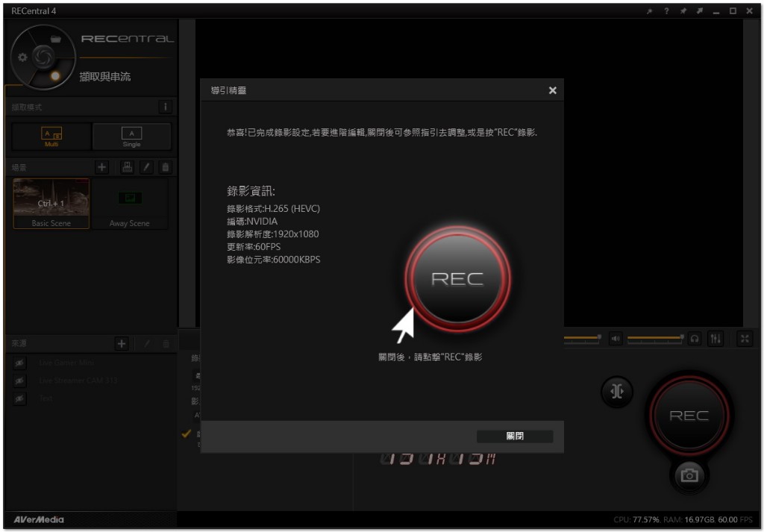
Task: Open settings via the gear icon on the dial
Action: tap(22, 57)
